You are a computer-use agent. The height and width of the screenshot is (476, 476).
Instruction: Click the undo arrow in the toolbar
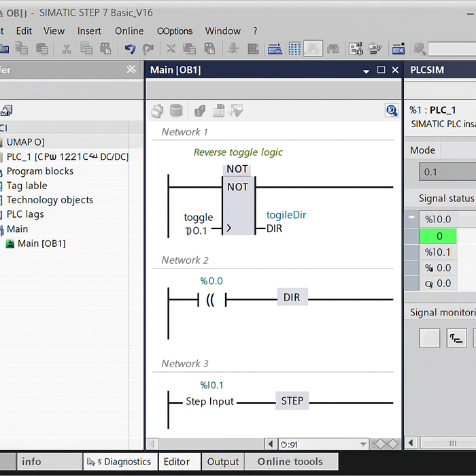pyautogui.click(x=129, y=49)
